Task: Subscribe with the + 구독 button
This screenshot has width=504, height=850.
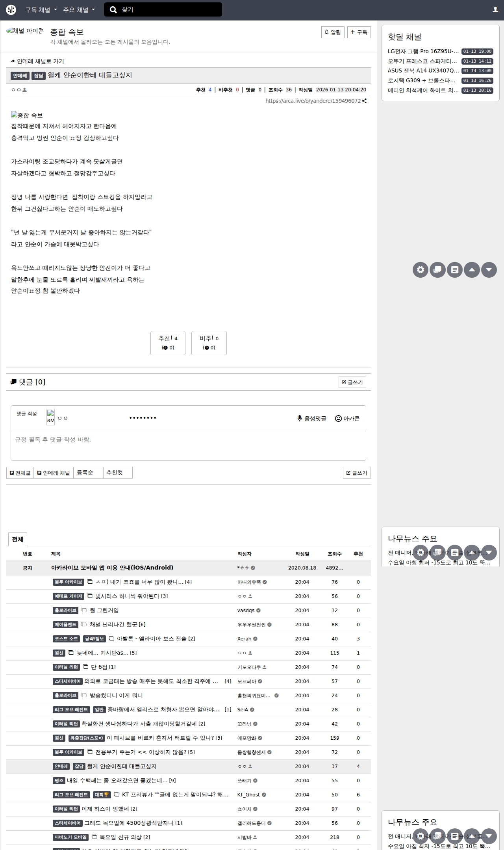Action: 359,32
